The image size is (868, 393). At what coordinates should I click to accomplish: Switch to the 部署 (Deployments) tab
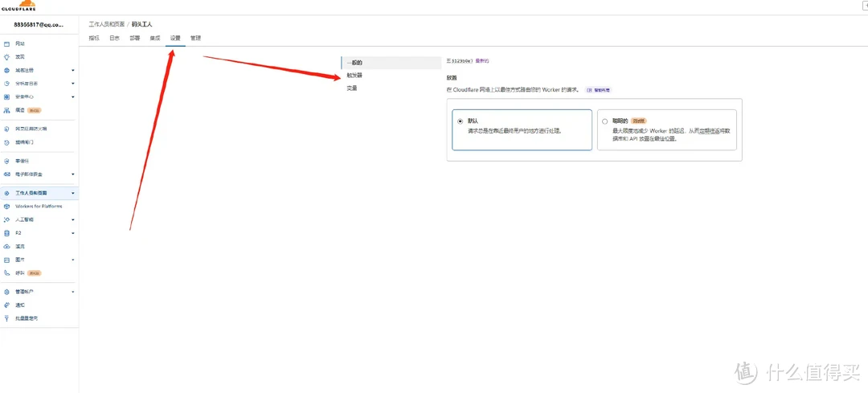135,38
